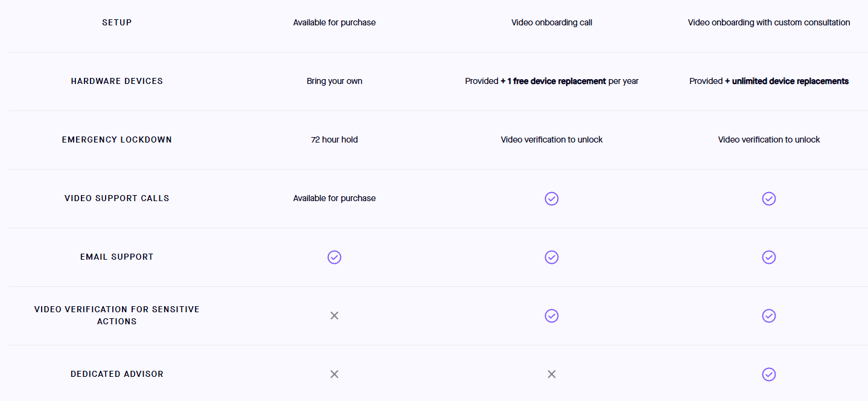The image size is (868, 401).
Task: Click Video Support Calls checkmark in middle column
Action: (x=552, y=199)
